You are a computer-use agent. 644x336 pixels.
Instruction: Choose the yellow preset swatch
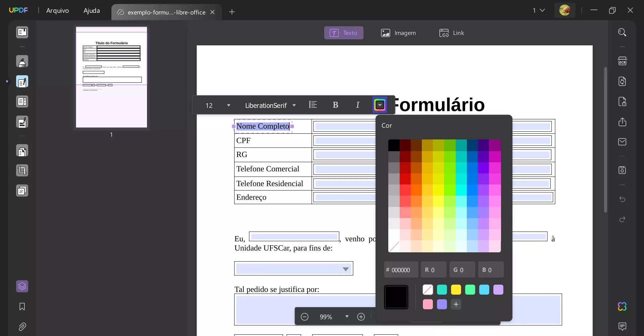tap(456, 290)
